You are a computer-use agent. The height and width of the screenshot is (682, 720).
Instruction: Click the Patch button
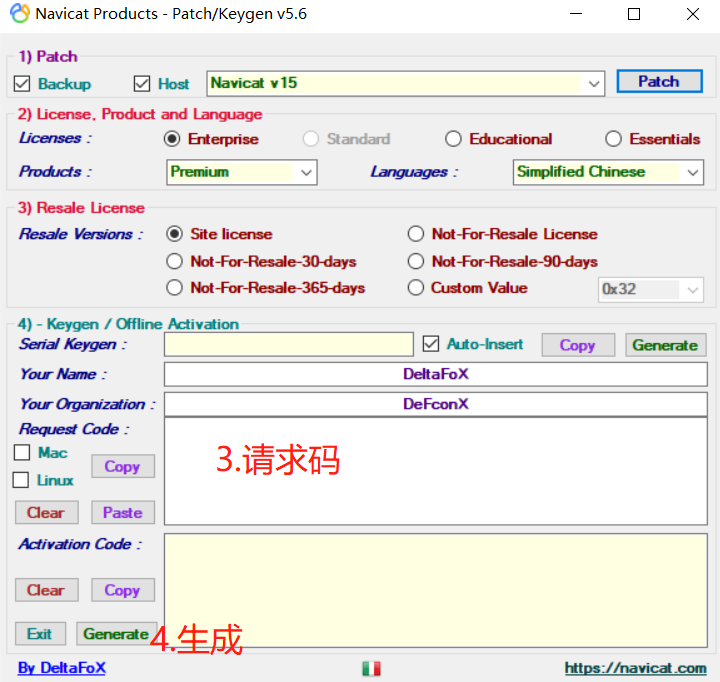point(659,82)
